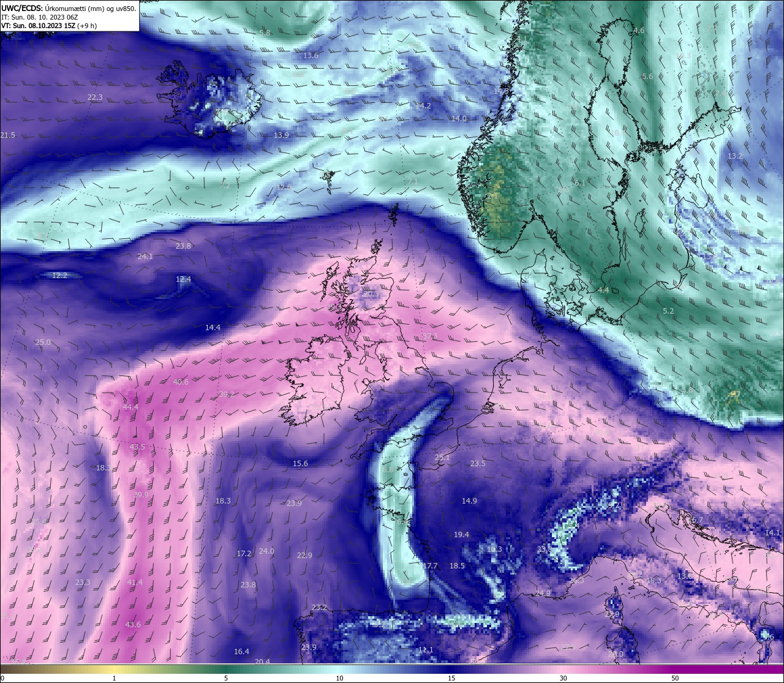Viewport: 784px width, 683px height.
Task: Click the map value "11.1"
Action: click(426, 650)
